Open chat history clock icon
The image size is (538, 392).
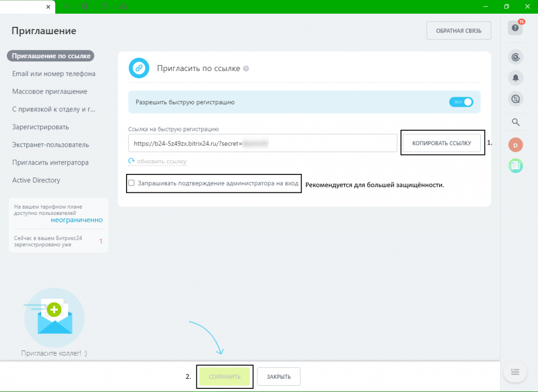pyautogui.click(x=515, y=99)
